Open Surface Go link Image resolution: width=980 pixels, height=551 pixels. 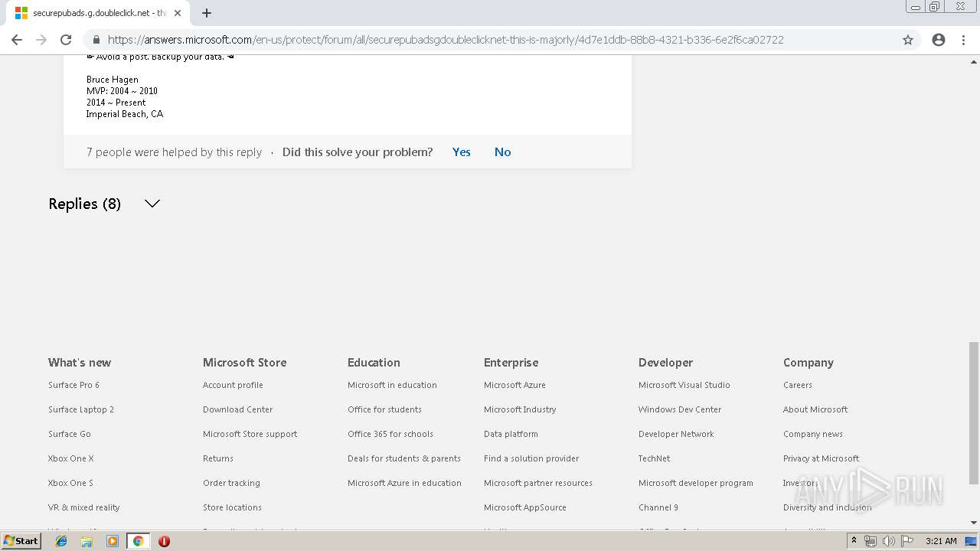tap(70, 434)
